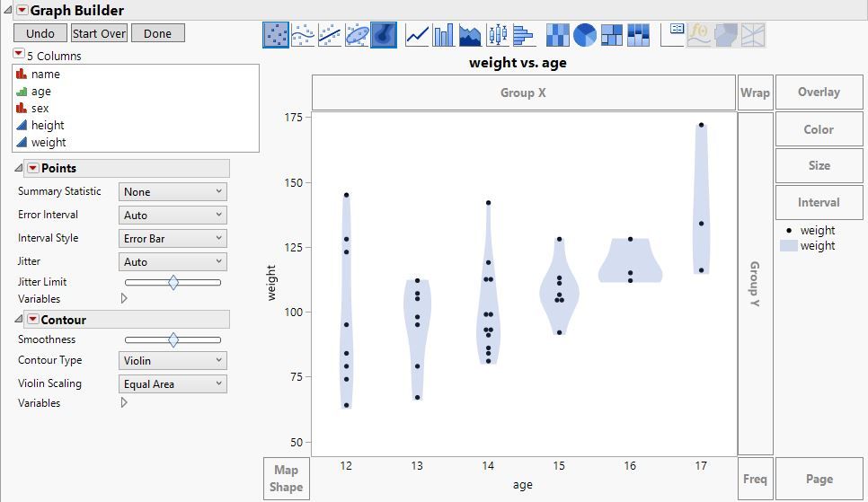Open the Summary Statistic dropdown
This screenshot has width=868, height=502.
(x=173, y=191)
